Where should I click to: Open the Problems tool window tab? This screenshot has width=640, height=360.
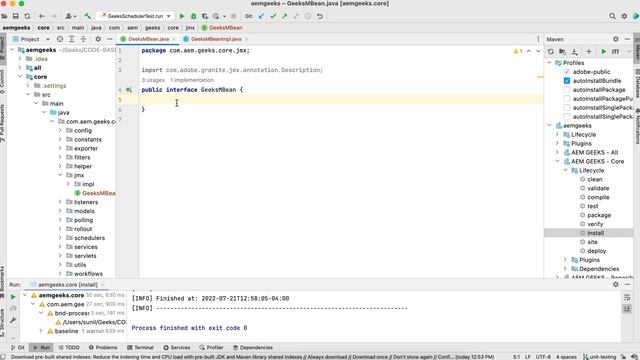(103, 347)
